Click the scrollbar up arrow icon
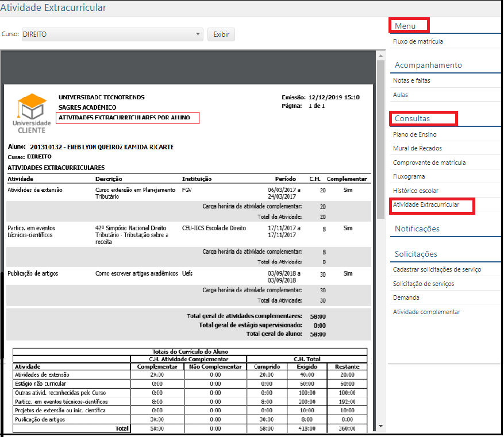The height and width of the screenshot is (437, 504). pos(379,55)
